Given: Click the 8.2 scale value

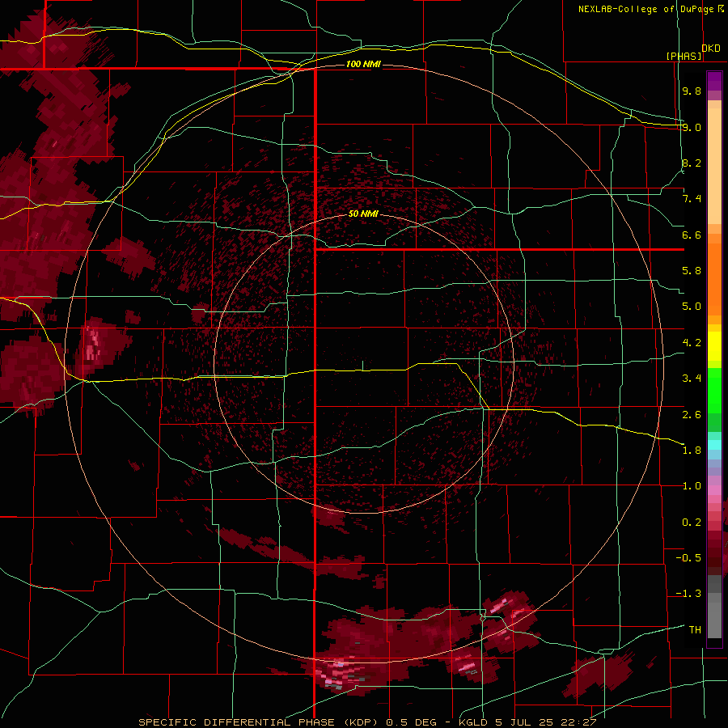Looking at the screenshot, I should 692,163.
